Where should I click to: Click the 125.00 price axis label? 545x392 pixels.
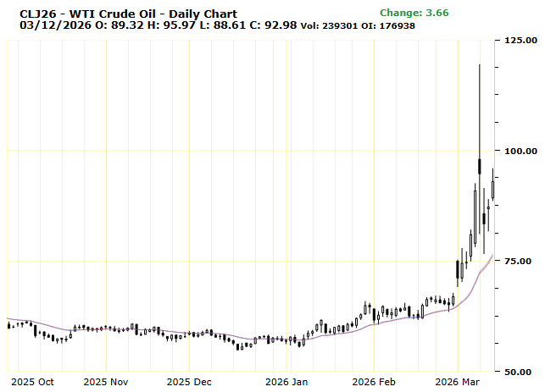[x=520, y=40]
